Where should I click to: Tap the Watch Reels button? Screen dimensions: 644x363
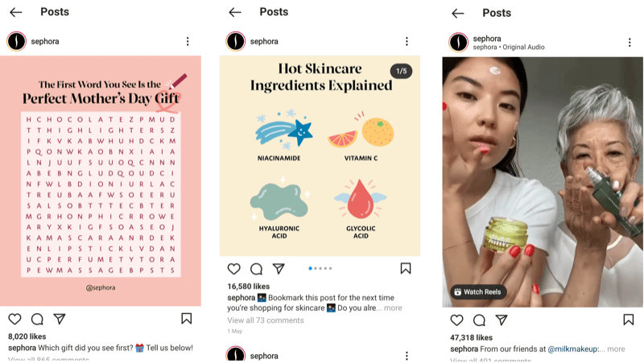[x=478, y=292]
